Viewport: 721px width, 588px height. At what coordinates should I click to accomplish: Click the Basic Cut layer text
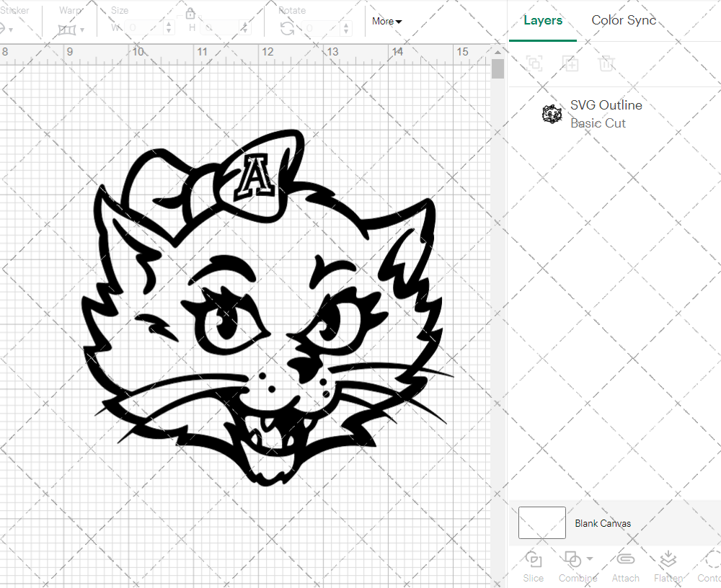598,123
